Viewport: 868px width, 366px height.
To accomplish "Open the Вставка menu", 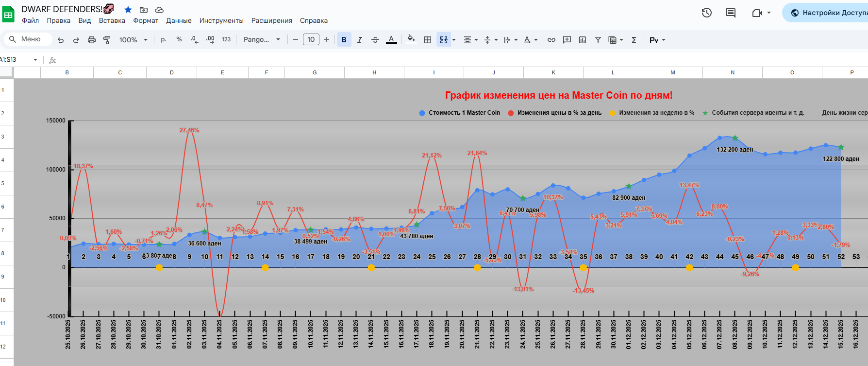I will point(112,20).
